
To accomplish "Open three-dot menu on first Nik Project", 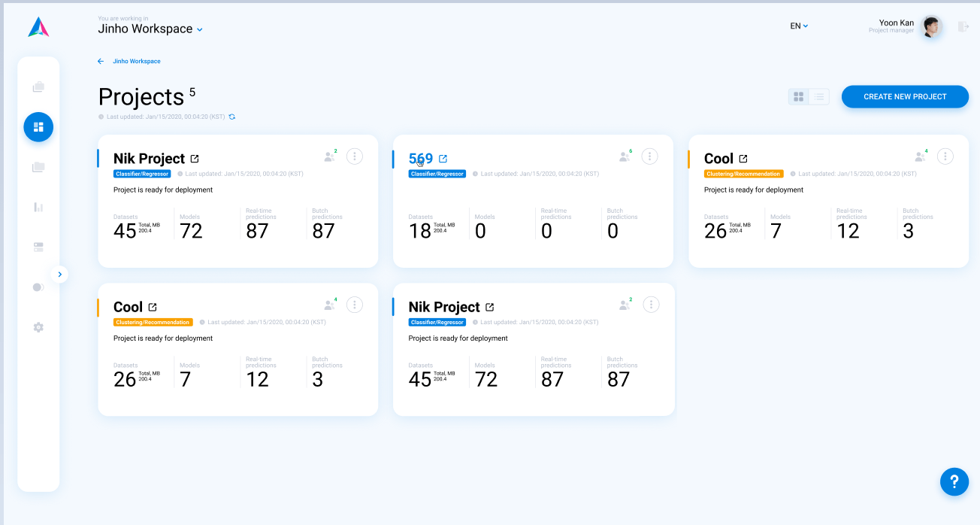I will coord(355,156).
